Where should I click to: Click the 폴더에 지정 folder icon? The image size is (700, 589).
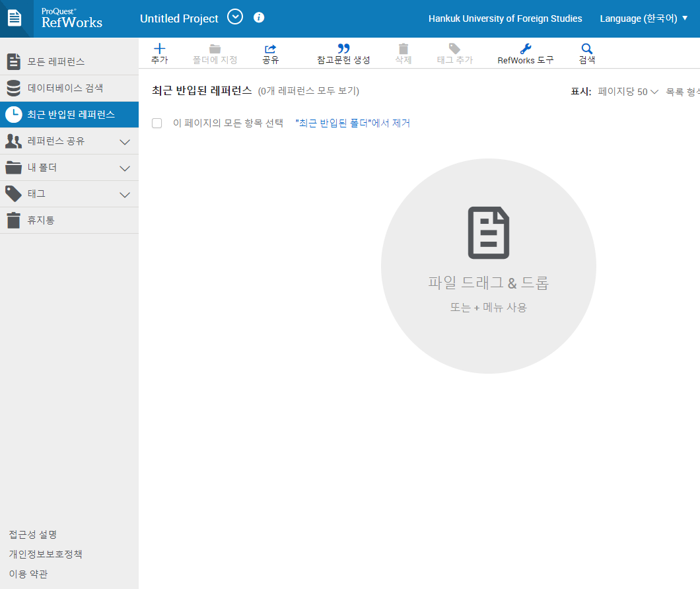[x=215, y=49]
